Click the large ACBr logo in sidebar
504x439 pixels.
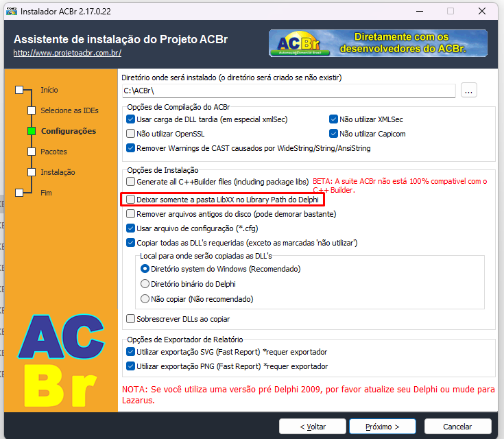tap(61, 361)
